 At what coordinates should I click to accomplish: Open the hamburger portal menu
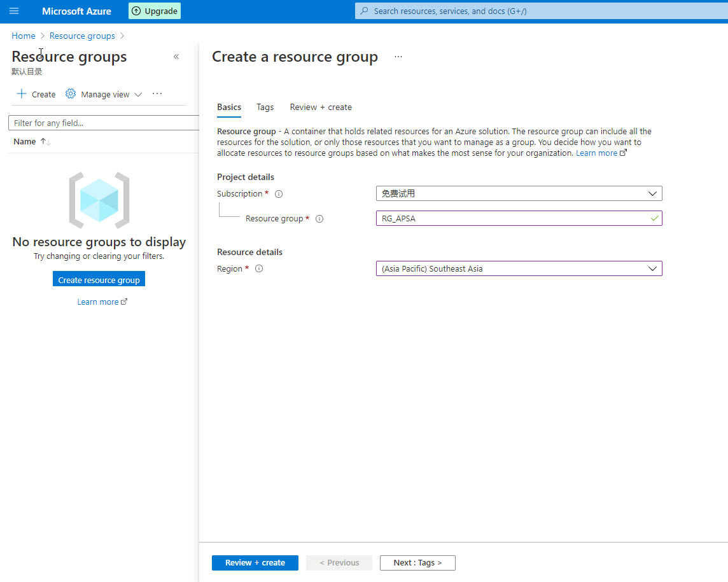[14, 11]
